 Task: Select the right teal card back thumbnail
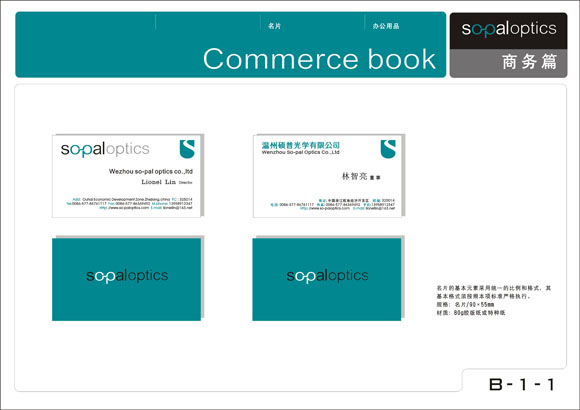[327, 279]
